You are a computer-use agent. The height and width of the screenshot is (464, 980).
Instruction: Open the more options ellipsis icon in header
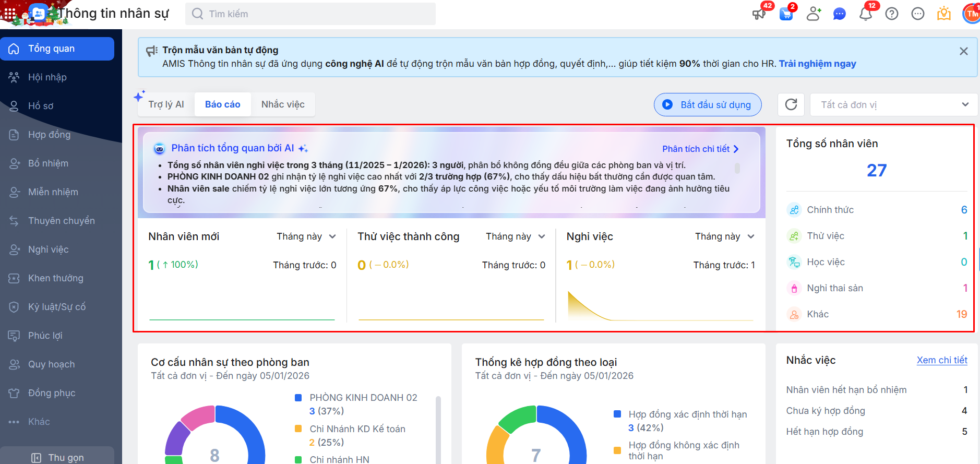(x=918, y=14)
